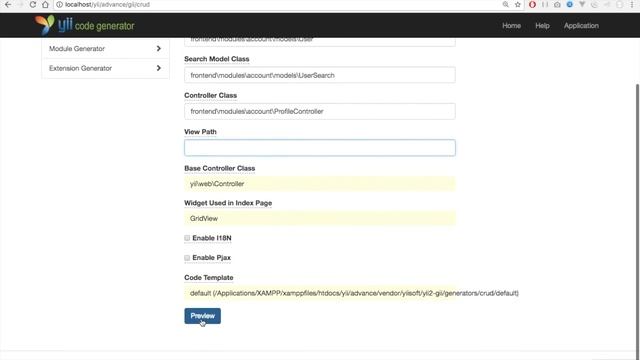
Task: Open the Widget Used in Index Page dropdown
Action: [320, 218]
